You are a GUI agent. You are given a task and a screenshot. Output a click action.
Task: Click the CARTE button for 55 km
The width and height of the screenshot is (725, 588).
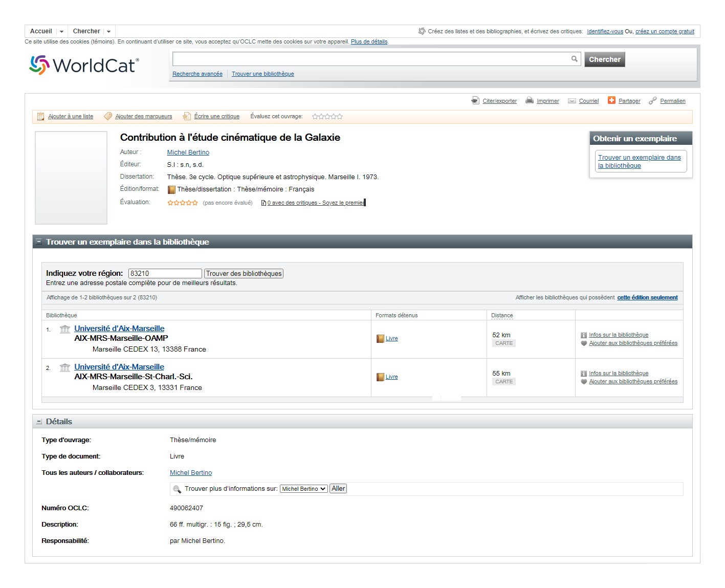click(504, 382)
